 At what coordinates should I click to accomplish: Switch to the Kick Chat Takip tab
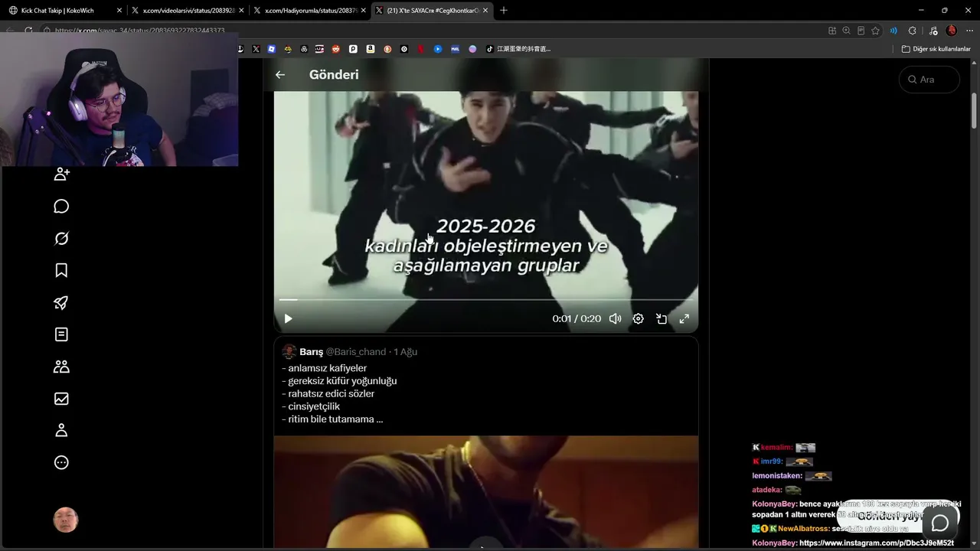[x=64, y=11]
